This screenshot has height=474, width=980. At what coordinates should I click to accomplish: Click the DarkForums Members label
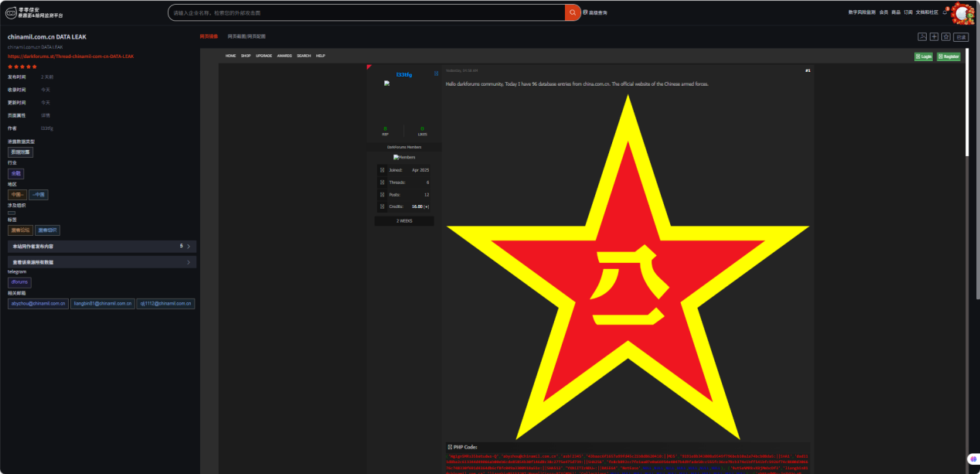click(x=404, y=146)
